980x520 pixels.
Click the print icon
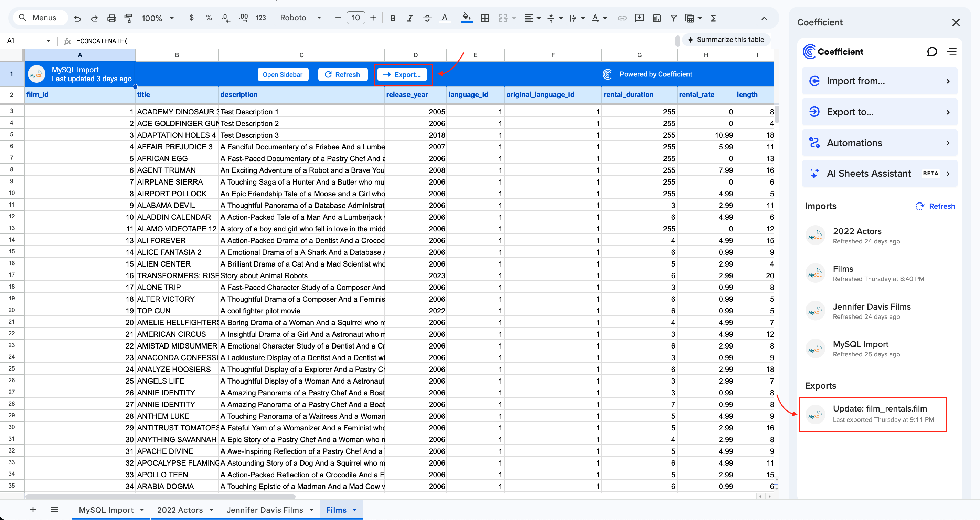[111, 18]
